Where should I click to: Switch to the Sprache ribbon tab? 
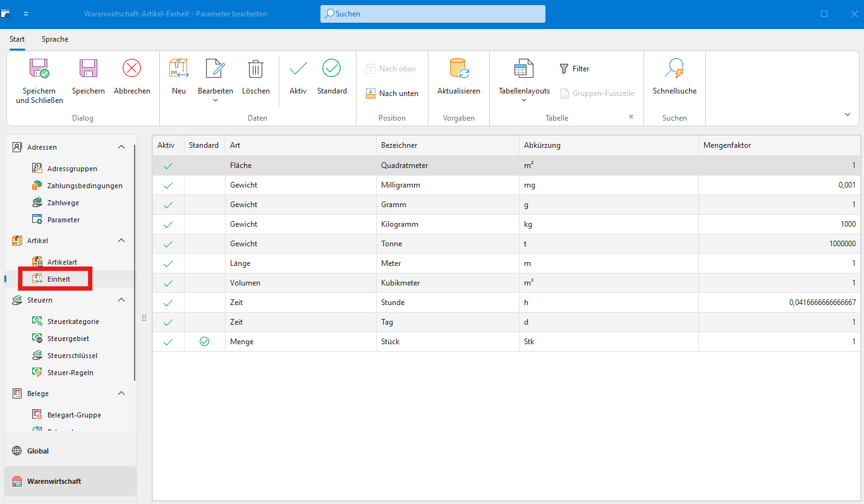click(x=55, y=39)
